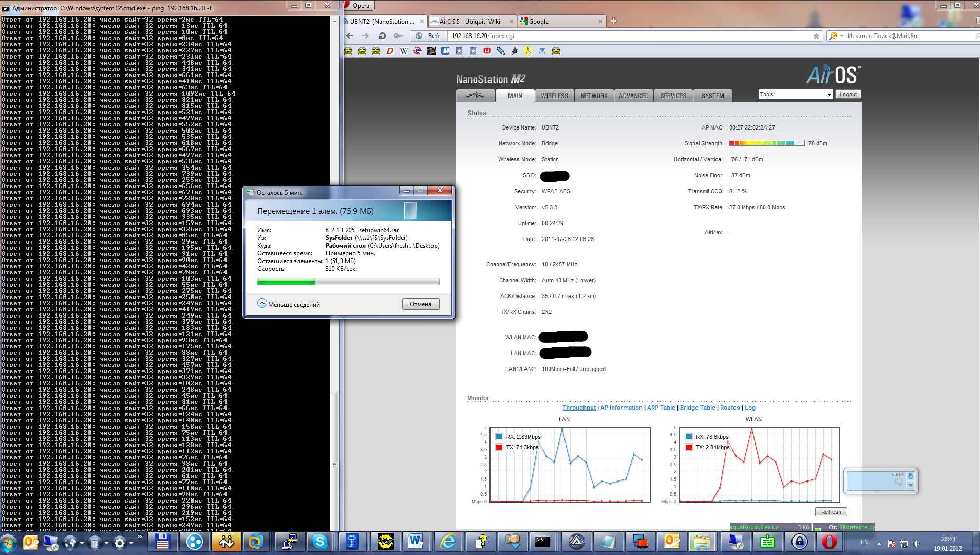Select the MAIN tab

coord(515,96)
